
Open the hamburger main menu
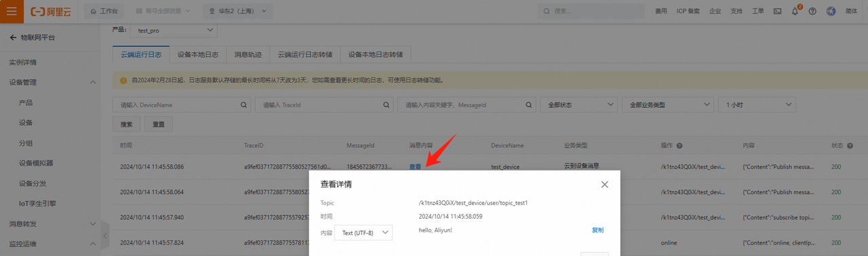tap(12, 11)
